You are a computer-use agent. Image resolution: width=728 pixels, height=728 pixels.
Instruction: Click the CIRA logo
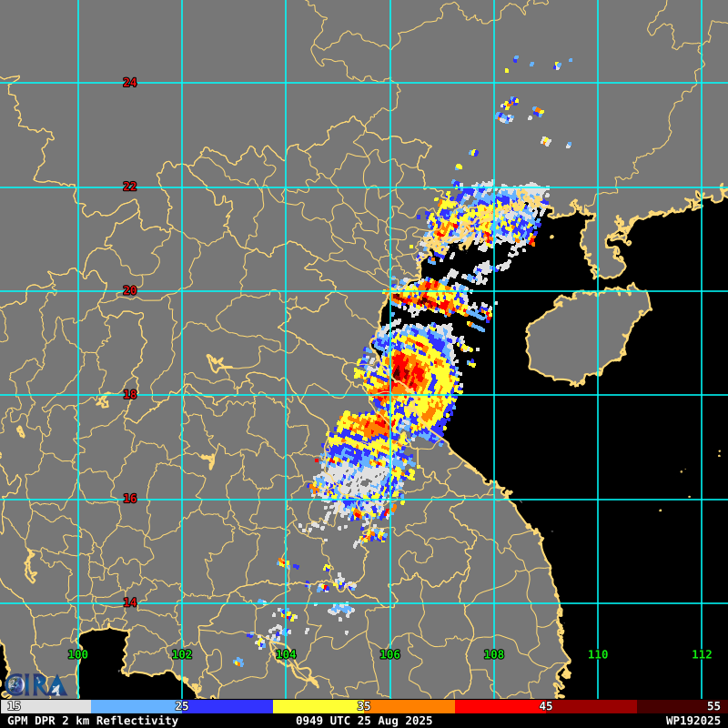tap(35, 685)
